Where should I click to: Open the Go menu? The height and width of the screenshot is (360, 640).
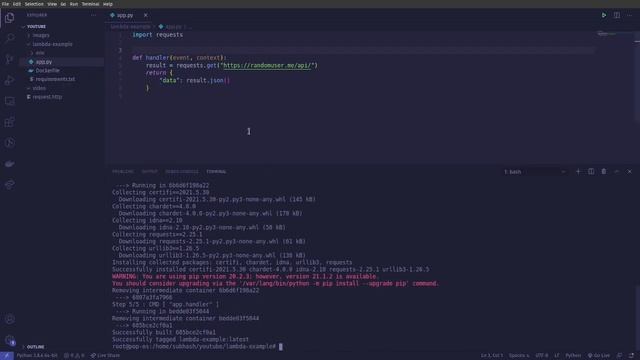coord(63,4)
